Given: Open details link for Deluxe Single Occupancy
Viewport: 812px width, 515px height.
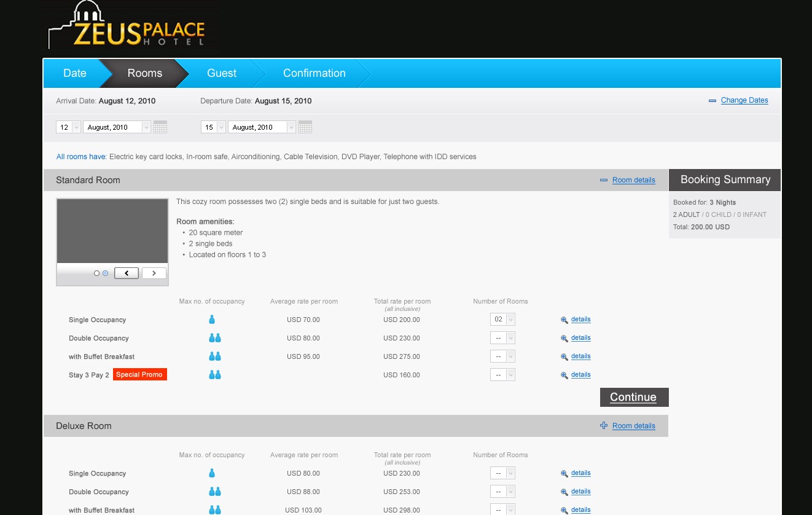Looking at the screenshot, I should click(580, 473).
